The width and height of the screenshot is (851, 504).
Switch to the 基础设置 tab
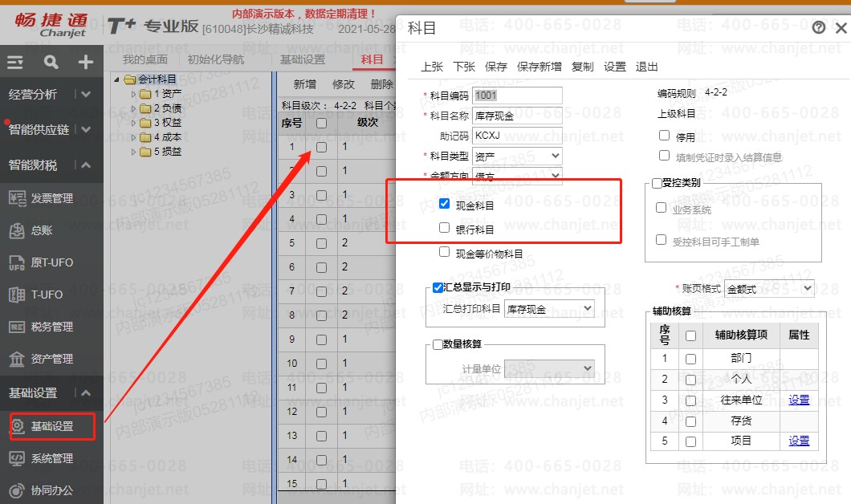(x=303, y=59)
